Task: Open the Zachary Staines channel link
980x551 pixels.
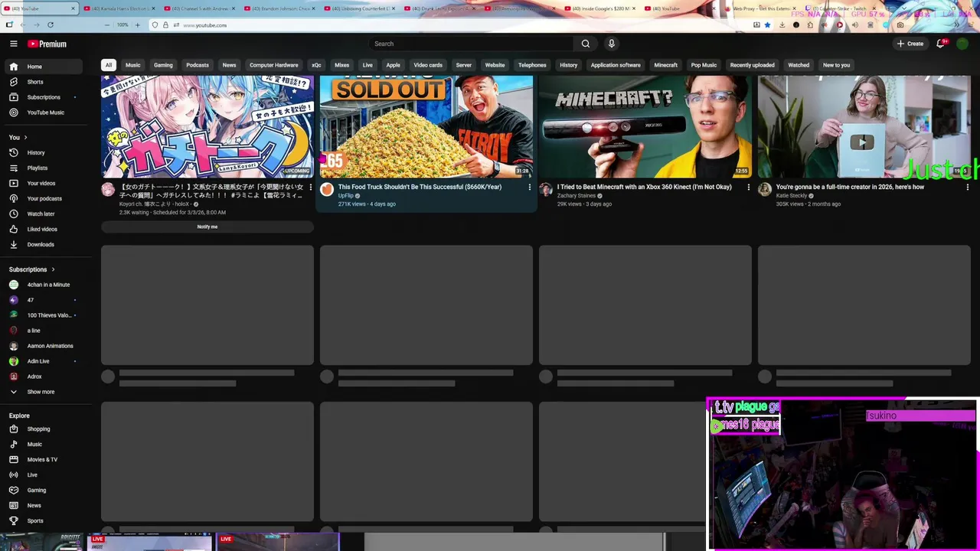Action: pyautogui.click(x=577, y=196)
